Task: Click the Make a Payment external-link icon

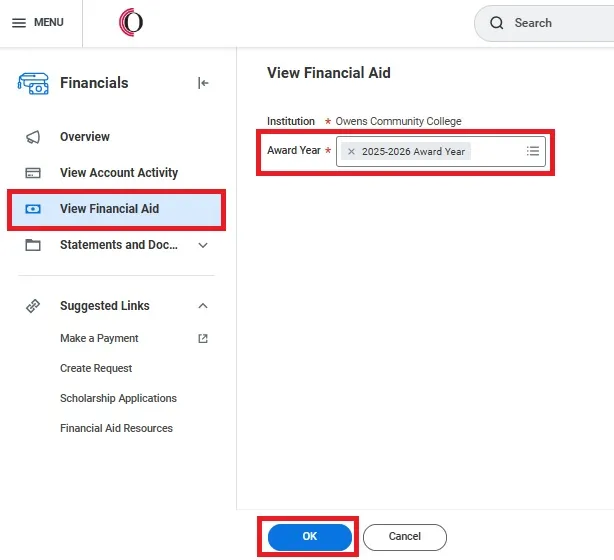Action: pos(203,338)
